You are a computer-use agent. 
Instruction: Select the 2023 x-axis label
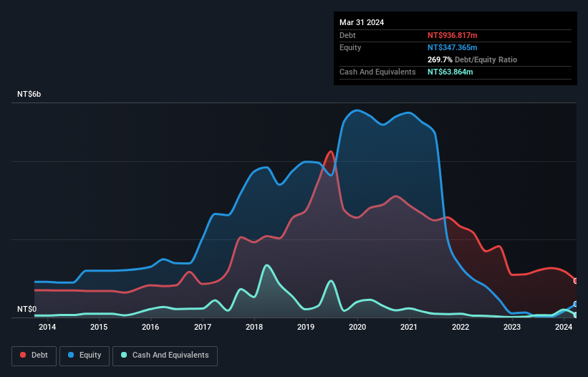[x=512, y=327]
